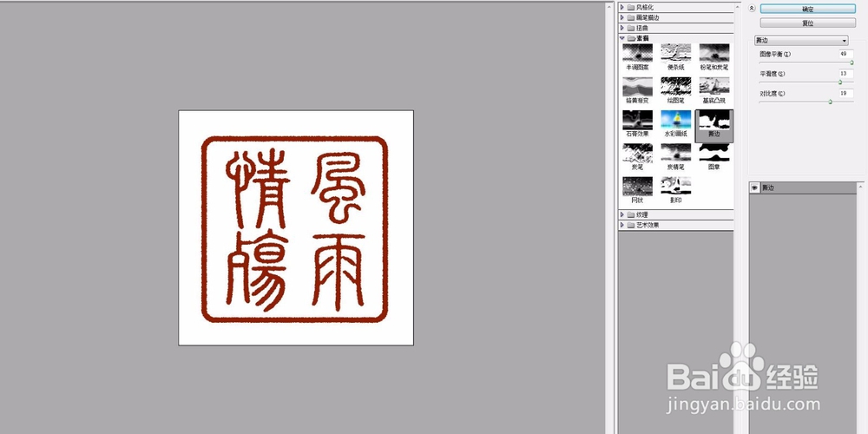The image size is (868, 434).
Task: Click the 复位 button
Action: (807, 23)
